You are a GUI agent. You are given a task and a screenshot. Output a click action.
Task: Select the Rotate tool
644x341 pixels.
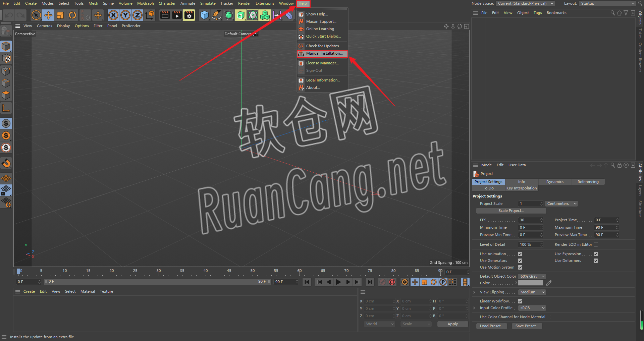pos(72,15)
